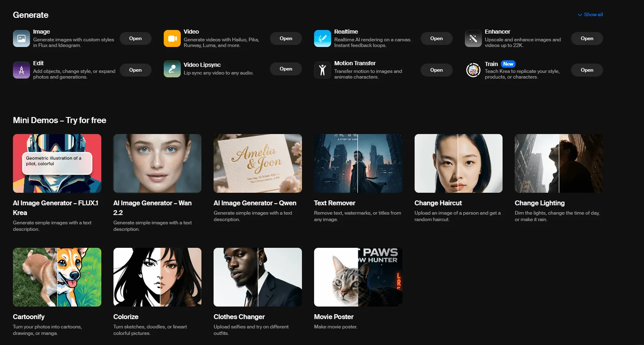Expand the Generate list with Show all

(x=591, y=15)
